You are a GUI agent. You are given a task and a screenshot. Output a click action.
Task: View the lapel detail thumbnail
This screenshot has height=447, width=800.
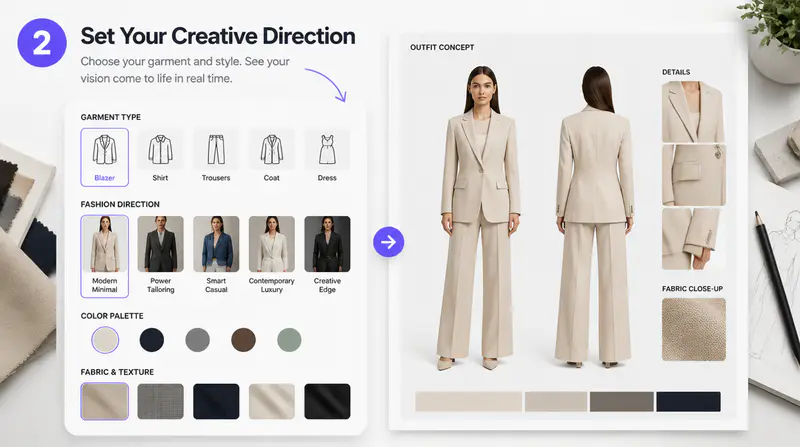coord(693,112)
